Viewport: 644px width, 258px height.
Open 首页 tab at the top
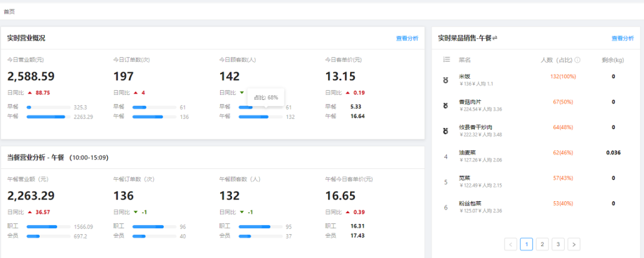pyautogui.click(x=10, y=11)
